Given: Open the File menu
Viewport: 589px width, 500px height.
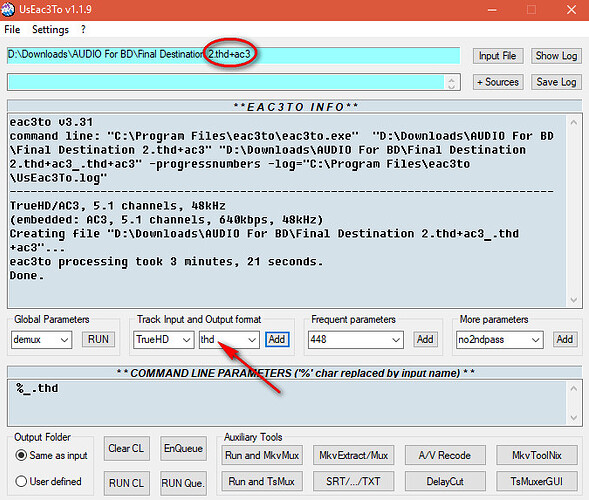Looking at the screenshot, I should 12,29.
